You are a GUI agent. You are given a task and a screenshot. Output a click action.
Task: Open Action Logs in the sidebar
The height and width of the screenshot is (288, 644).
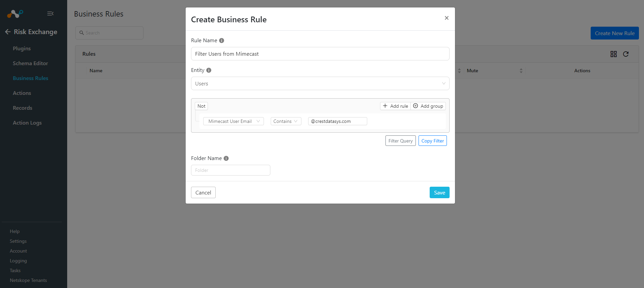pyautogui.click(x=27, y=123)
